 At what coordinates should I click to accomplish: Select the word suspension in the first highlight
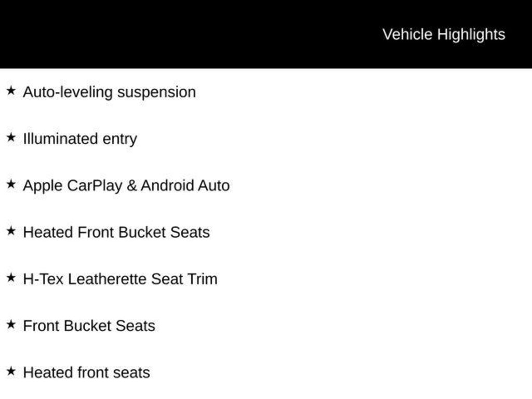click(156, 92)
